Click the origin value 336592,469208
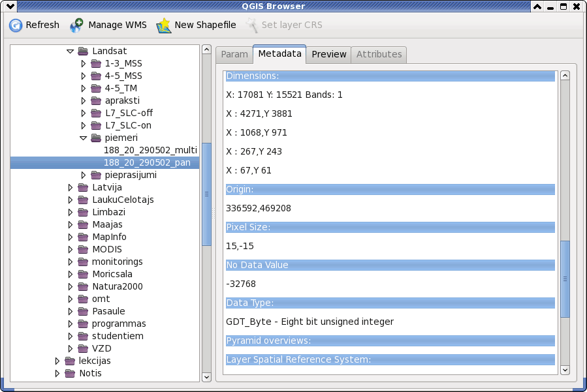587x392 pixels. (x=259, y=208)
